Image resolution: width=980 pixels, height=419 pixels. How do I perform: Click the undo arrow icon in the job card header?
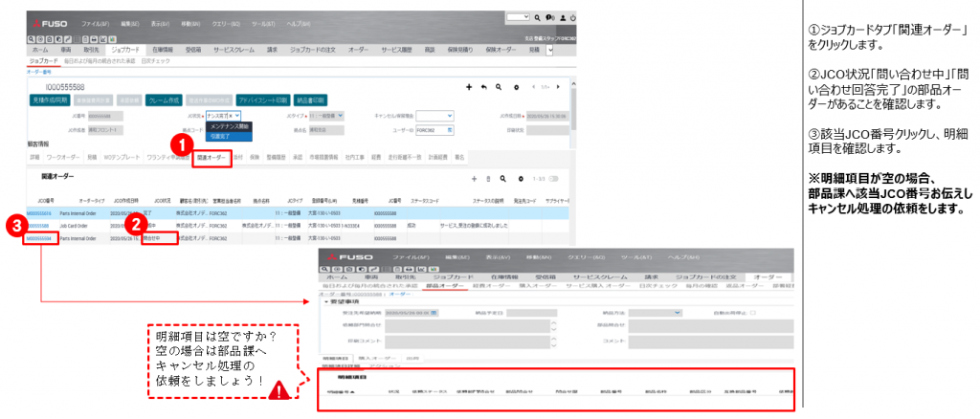484,86
